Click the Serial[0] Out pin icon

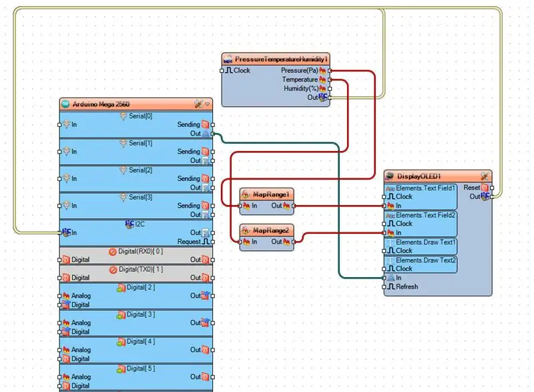click(205, 134)
